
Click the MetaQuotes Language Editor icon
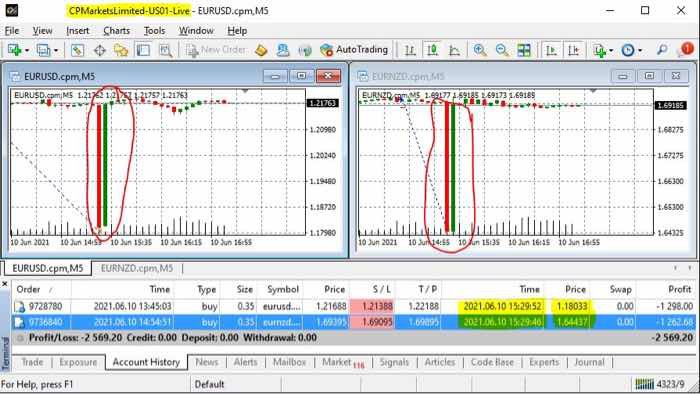click(261, 50)
